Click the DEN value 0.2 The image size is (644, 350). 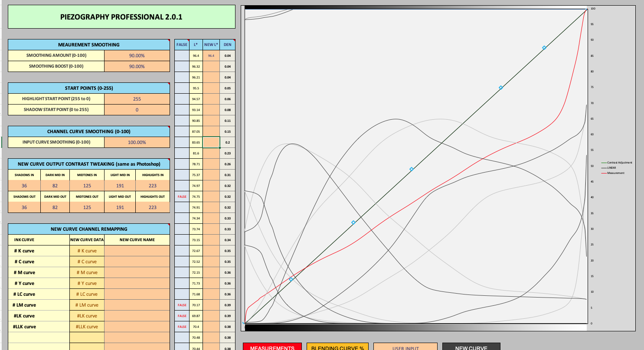pyautogui.click(x=227, y=142)
